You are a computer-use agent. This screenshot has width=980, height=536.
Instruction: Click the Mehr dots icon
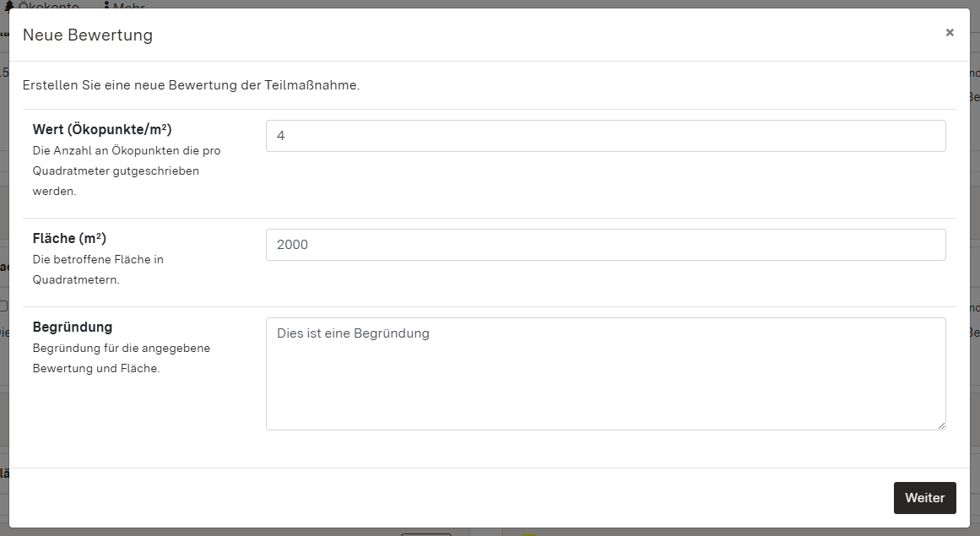pyautogui.click(x=106, y=5)
